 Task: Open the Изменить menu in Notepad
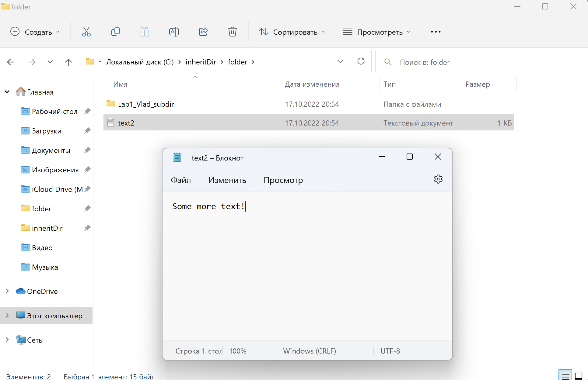pyautogui.click(x=227, y=180)
